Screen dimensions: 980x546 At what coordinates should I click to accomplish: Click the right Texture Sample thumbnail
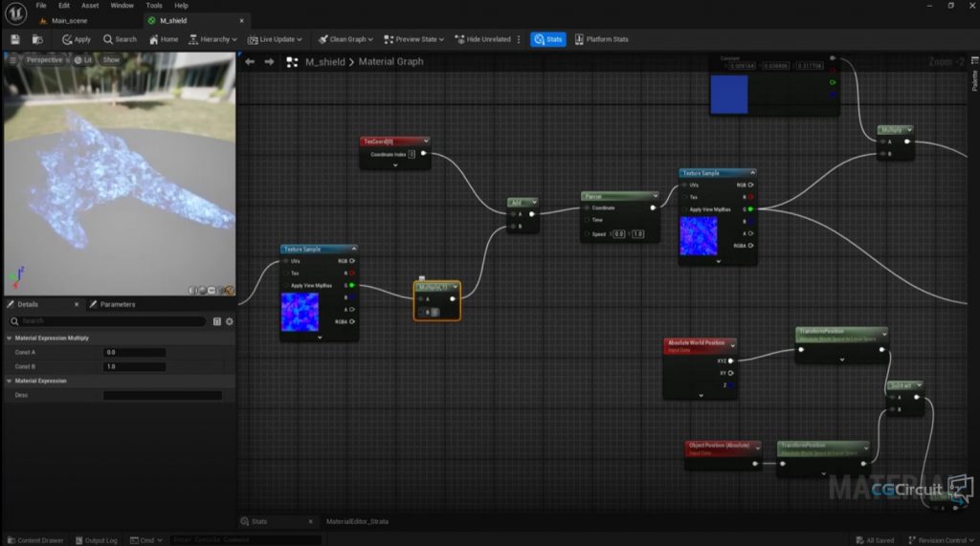coord(698,235)
